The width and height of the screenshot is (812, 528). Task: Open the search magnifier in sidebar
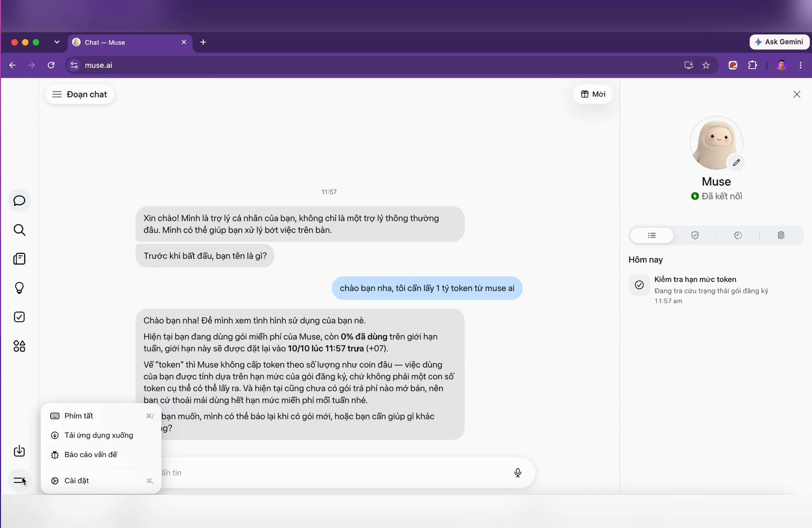click(20, 230)
